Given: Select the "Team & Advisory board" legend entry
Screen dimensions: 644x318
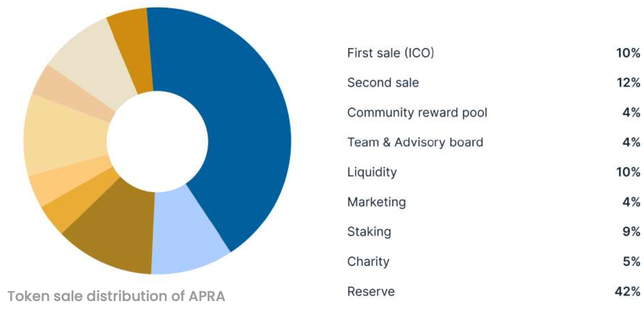Looking at the screenshot, I should pyautogui.click(x=415, y=142).
